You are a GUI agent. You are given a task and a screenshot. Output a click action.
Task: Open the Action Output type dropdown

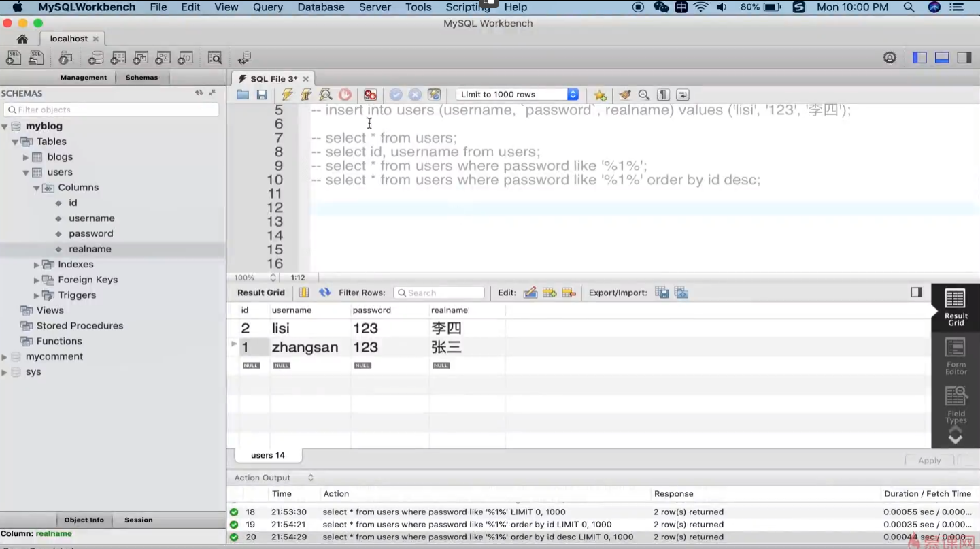273,478
